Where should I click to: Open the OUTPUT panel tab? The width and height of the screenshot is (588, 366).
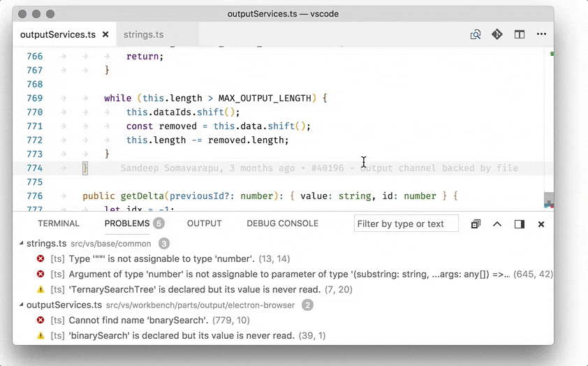click(205, 224)
